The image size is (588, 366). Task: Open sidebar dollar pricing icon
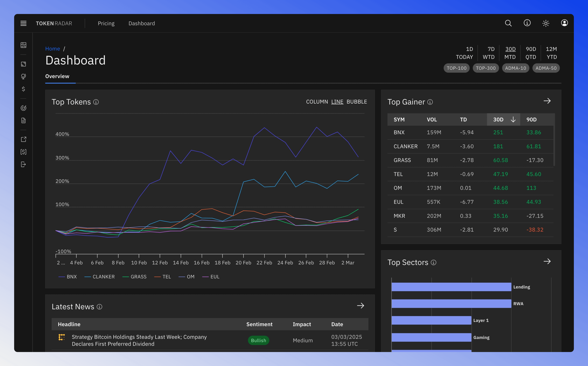(24, 89)
